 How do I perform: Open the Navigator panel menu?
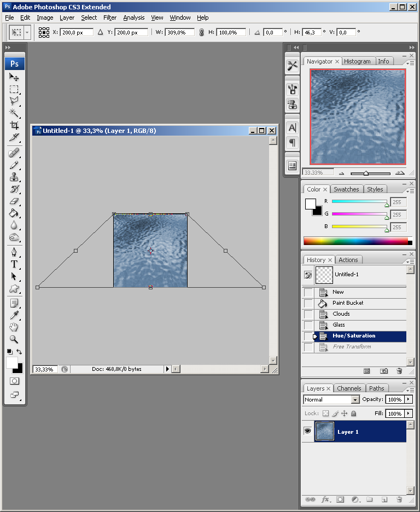coord(410,63)
